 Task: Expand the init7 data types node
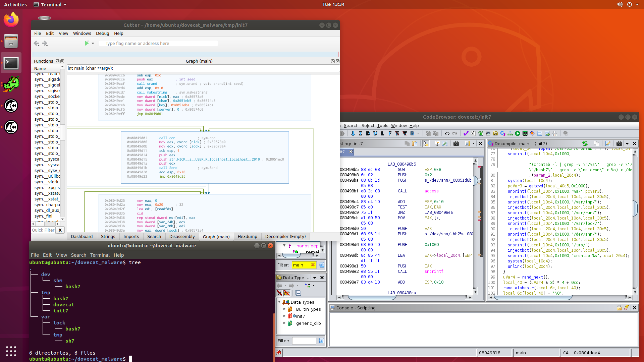click(284, 316)
